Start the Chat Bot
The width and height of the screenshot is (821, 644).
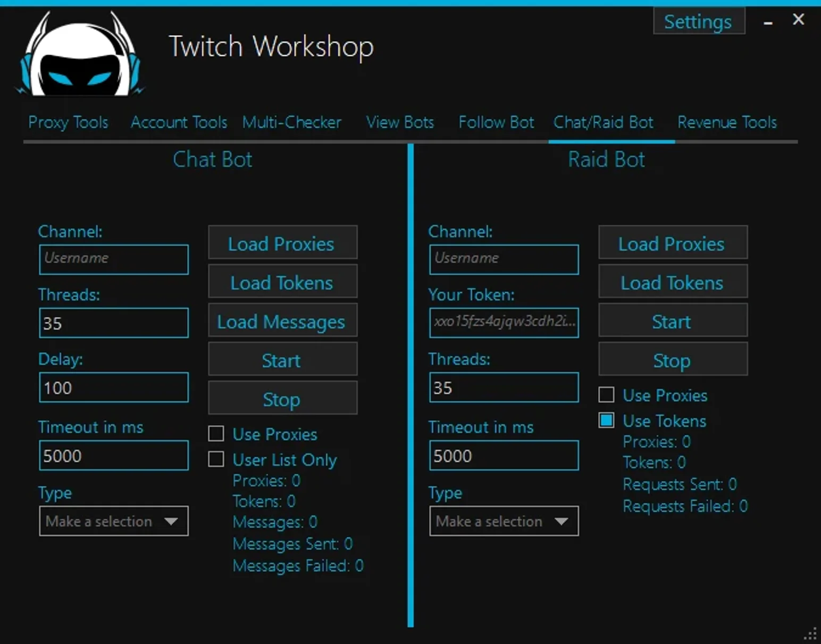282,359
